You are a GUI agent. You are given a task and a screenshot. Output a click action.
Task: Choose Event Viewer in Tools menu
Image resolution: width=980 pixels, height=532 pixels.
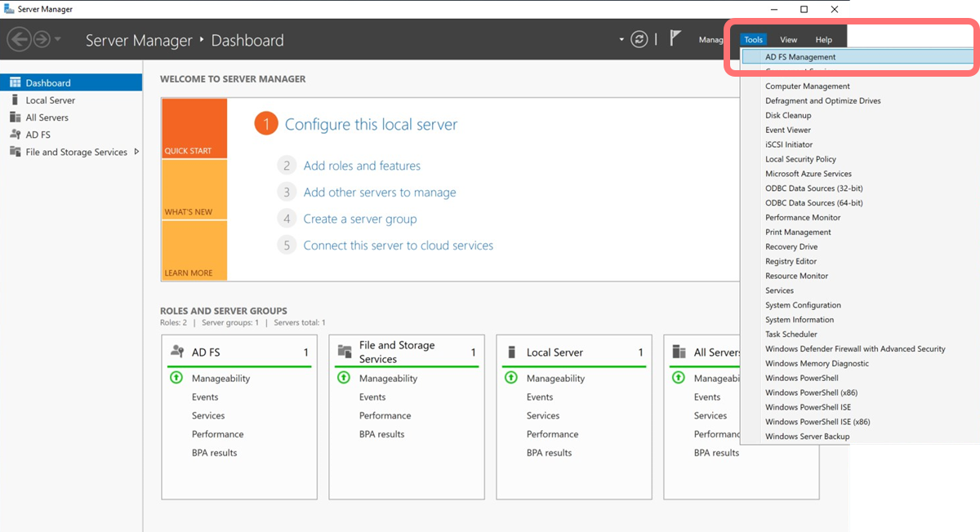pyautogui.click(x=787, y=130)
